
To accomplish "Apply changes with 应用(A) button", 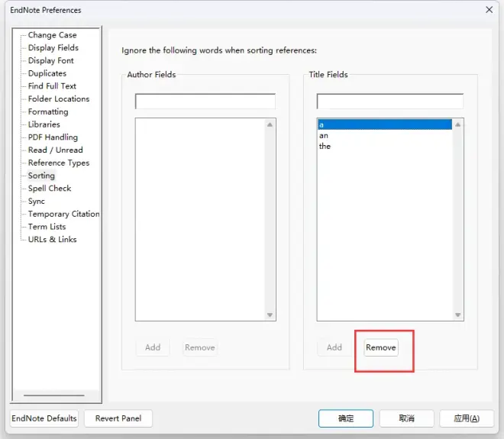I will [x=467, y=418].
